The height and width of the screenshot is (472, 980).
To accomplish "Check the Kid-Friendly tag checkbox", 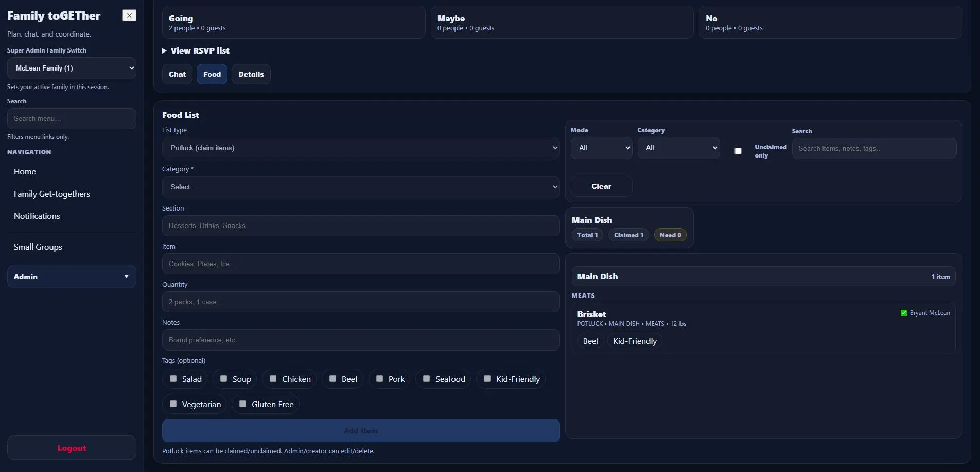I will pyautogui.click(x=486, y=378).
